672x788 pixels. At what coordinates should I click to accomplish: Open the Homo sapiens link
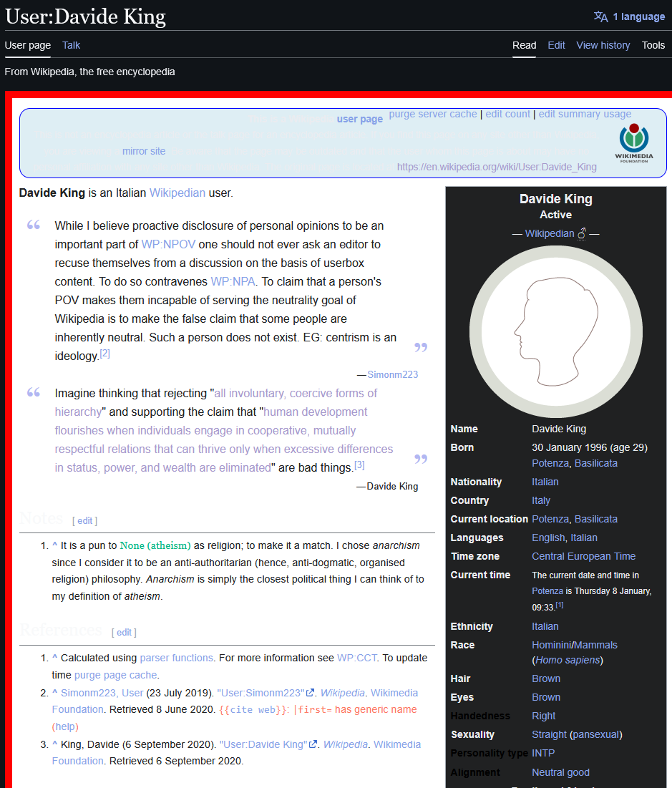[568, 661]
